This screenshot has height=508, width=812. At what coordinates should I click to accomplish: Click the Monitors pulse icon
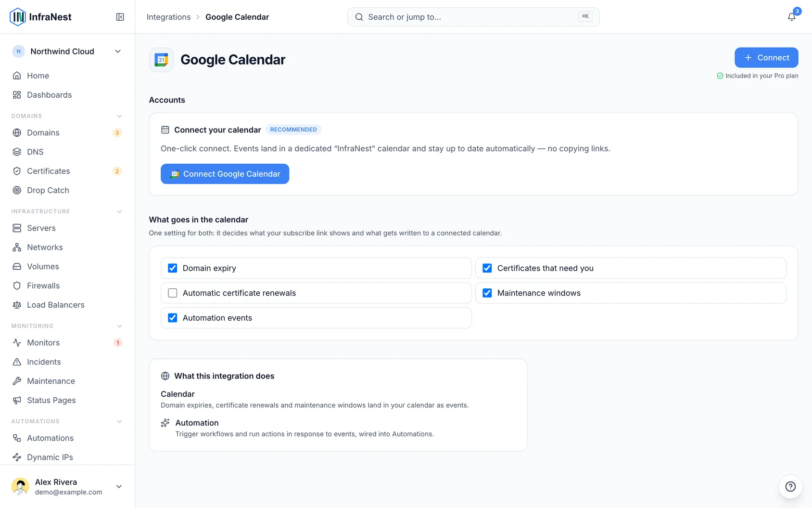point(17,342)
